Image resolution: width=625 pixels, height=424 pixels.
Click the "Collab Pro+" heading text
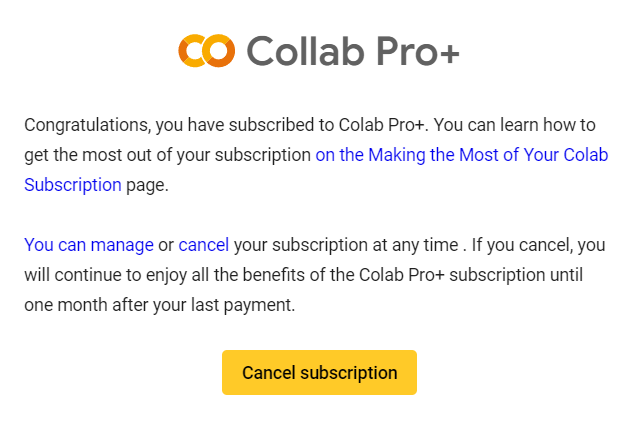click(352, 49)
